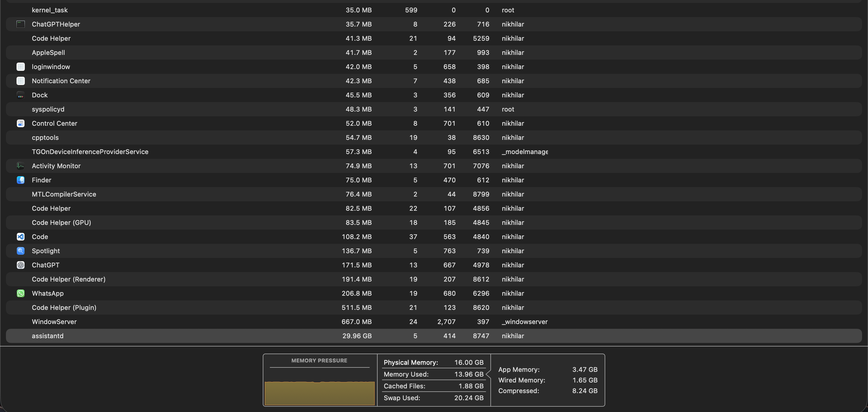The width and height of the screenshot is (868, 412).
Task: Click the Finder icon
Action: pos(21,180)
